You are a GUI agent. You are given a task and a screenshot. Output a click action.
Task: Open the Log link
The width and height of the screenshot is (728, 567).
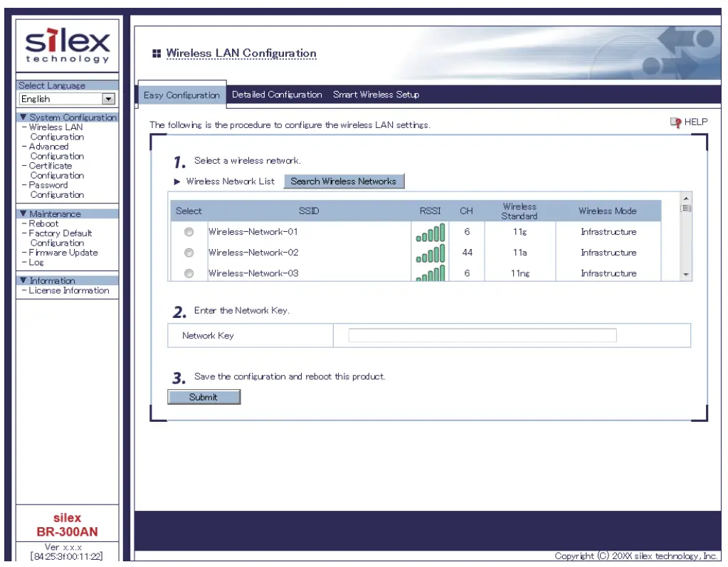[x=36, y=262]
